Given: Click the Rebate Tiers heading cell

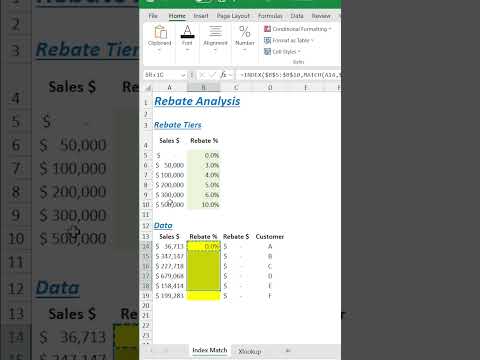Looking at the screenshot, I should coord(178,125).
